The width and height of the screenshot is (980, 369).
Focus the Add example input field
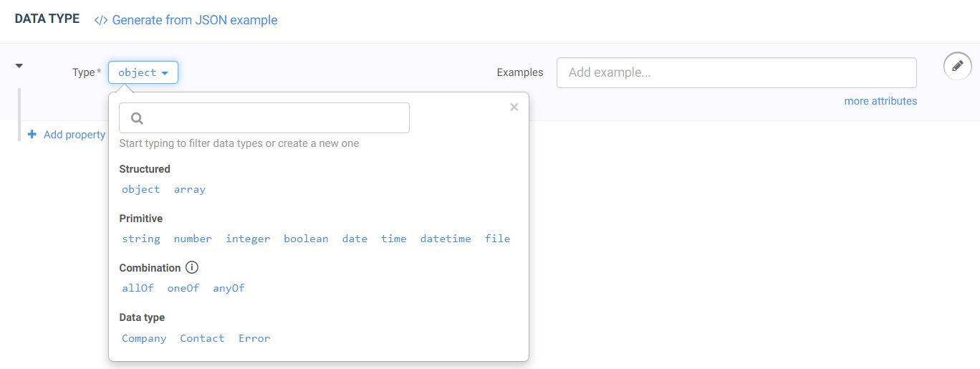(736, 72)
